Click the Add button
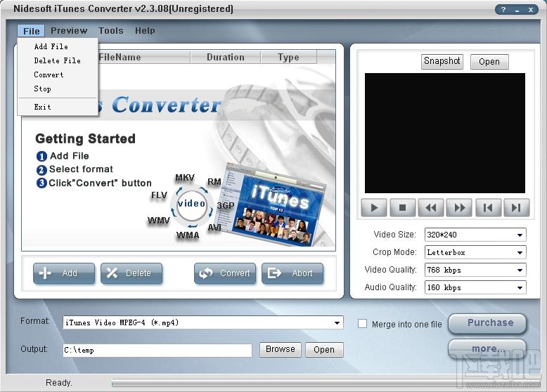This screenshot has width=547, height=392. point(64,273)
